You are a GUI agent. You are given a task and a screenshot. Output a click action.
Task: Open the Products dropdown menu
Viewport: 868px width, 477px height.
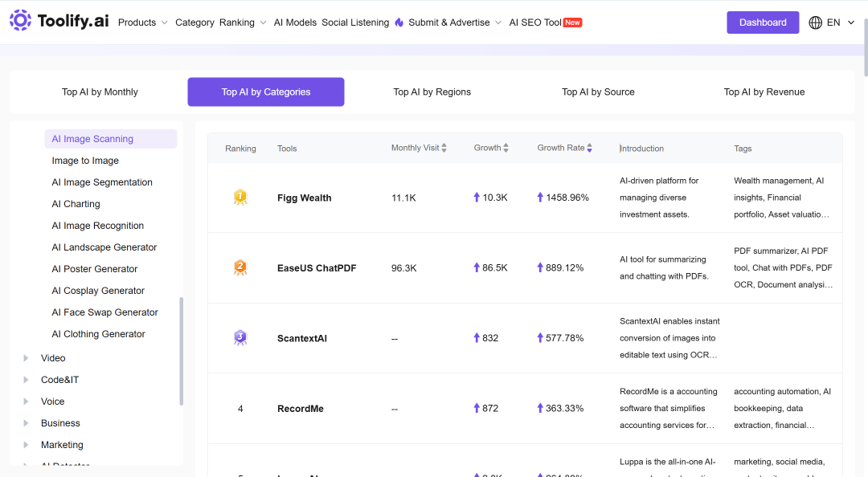coord(143,22)
